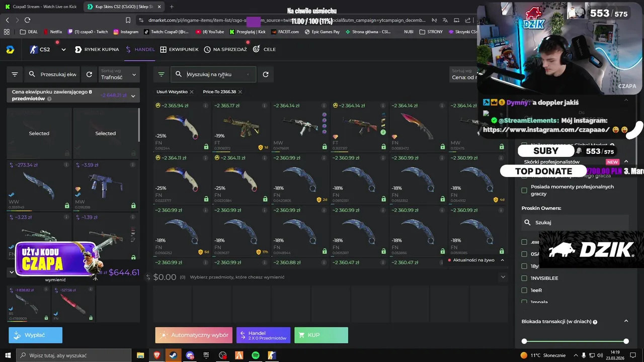Open the CELE tab
Screen dimensions: 644x362
coord(264,50)
